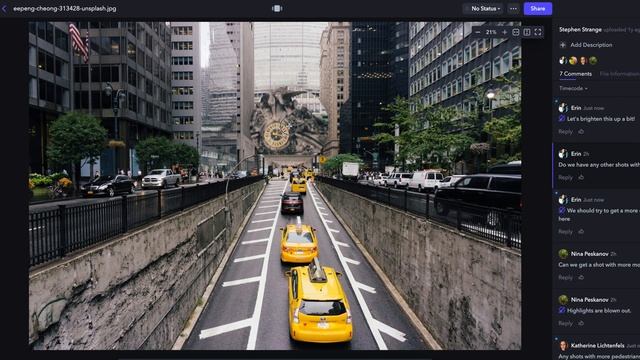Click the version stack icon in top center
Viewport: 640px width, 360px height.
(277, 9)
